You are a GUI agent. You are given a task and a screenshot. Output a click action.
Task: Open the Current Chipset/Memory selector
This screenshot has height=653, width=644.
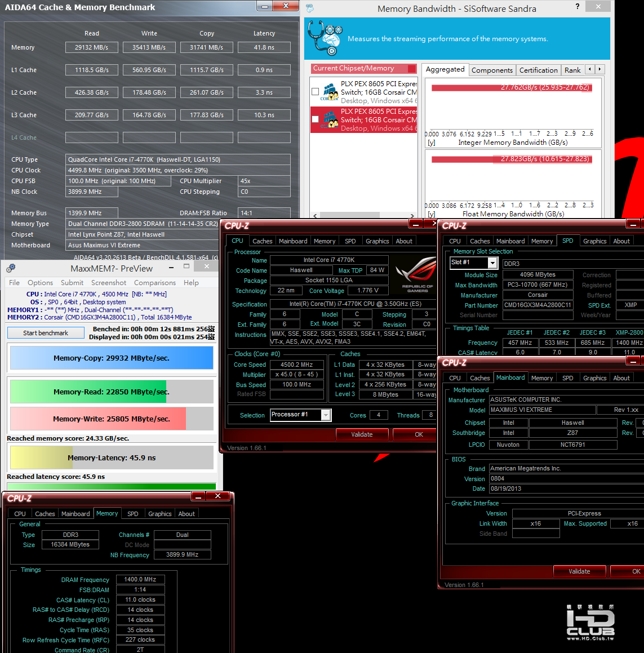coord(363,68)
